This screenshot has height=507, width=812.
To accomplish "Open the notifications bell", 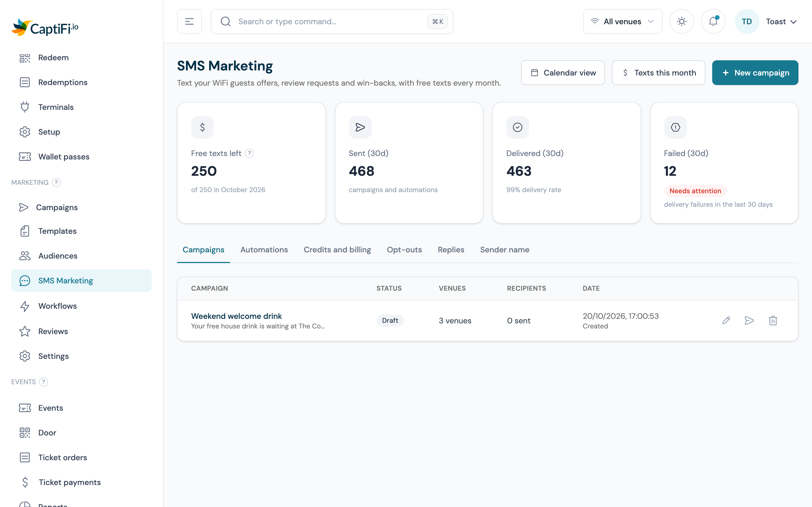I will (713, 21).
